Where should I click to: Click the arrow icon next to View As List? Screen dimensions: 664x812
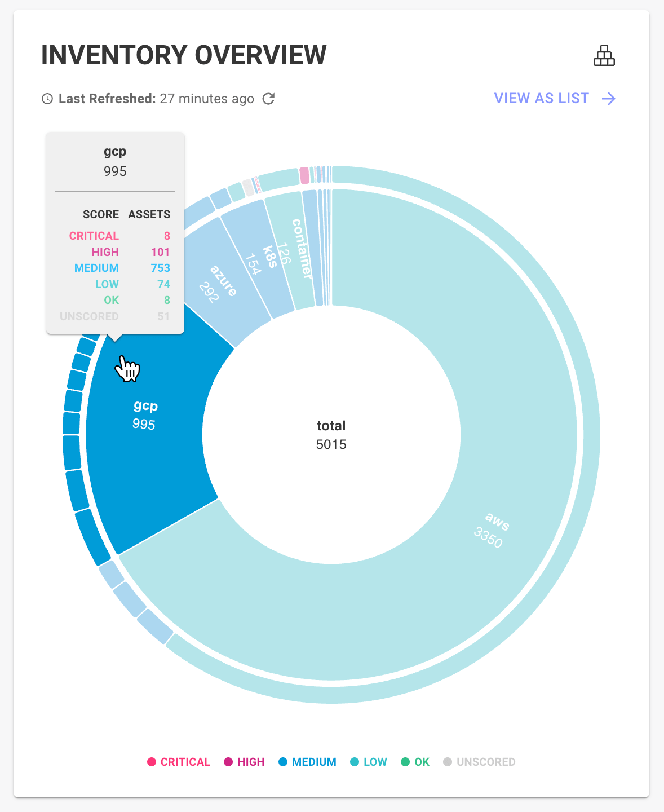(x=609, y=99)
